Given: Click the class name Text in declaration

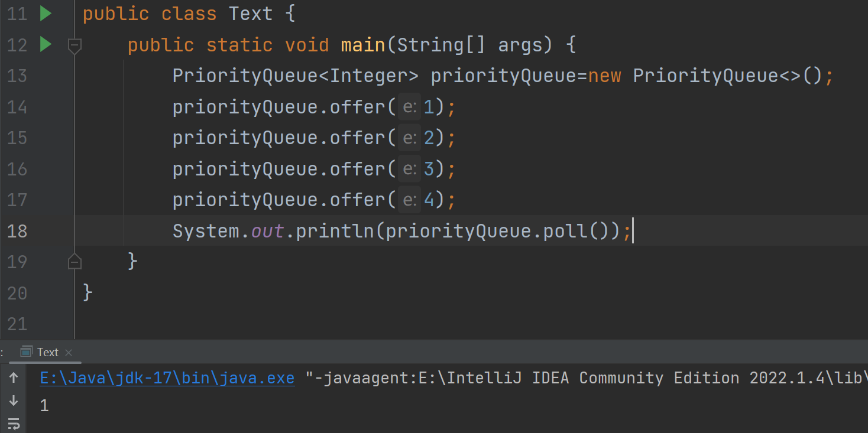Looking at the screenshot, I should coord(251,14).
